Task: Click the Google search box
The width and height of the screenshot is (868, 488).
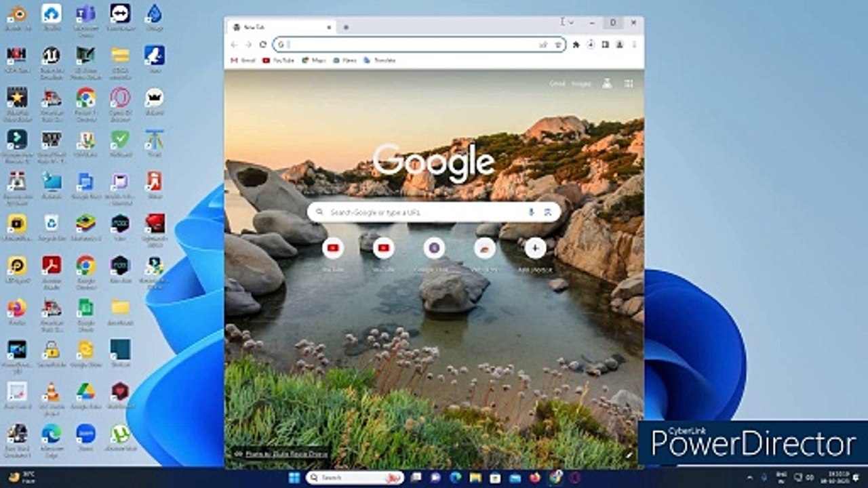Action: coord(434,212)
